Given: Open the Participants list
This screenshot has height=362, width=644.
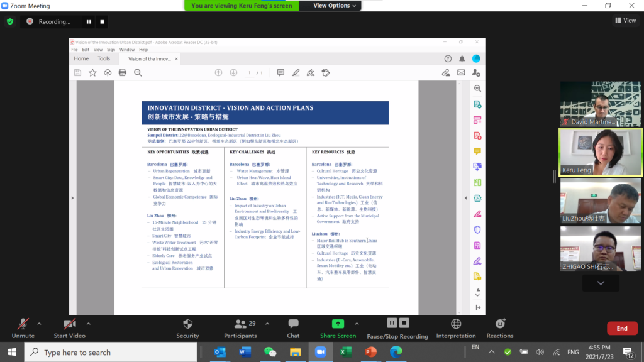Looking at the screenshot, I should pos(240,324).
